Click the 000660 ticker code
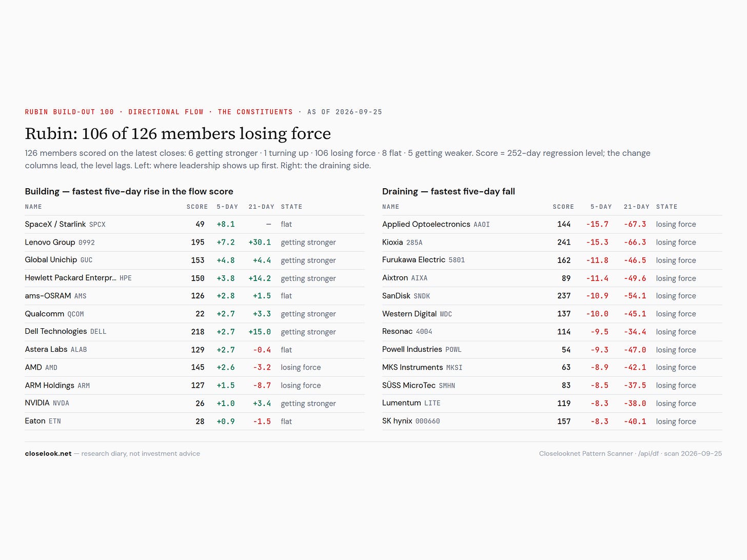747x560 pixels. click(x=428, y=422)
